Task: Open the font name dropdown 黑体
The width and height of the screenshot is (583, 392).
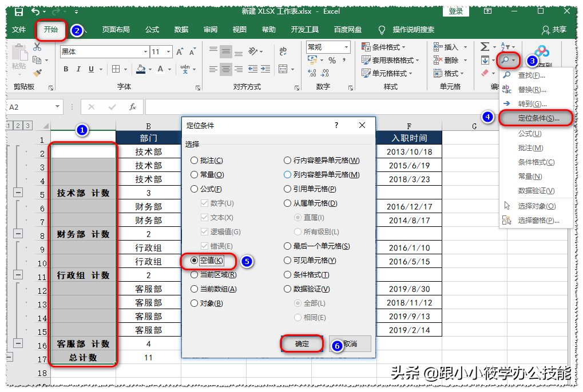Action: (145, 52)
